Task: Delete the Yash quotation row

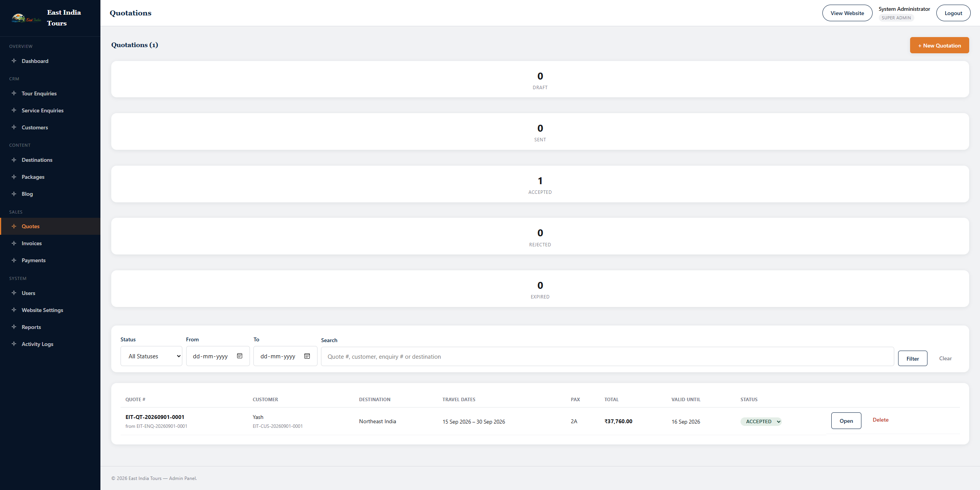Action: pos(880,420)
